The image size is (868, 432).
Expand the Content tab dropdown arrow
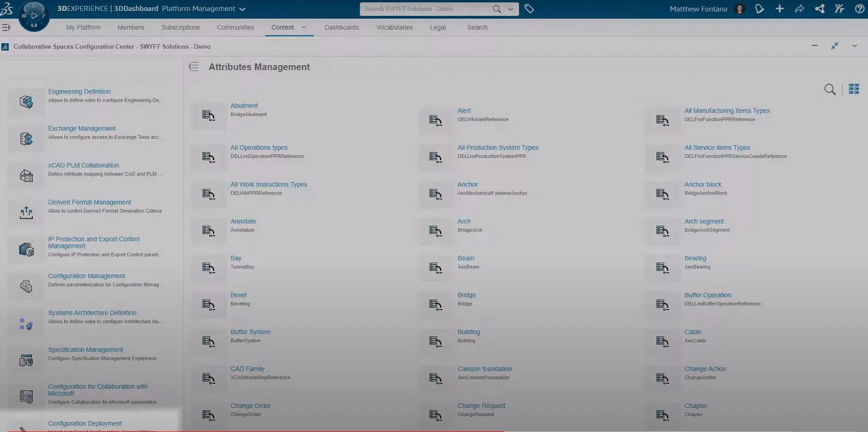(x=304, y=27)
